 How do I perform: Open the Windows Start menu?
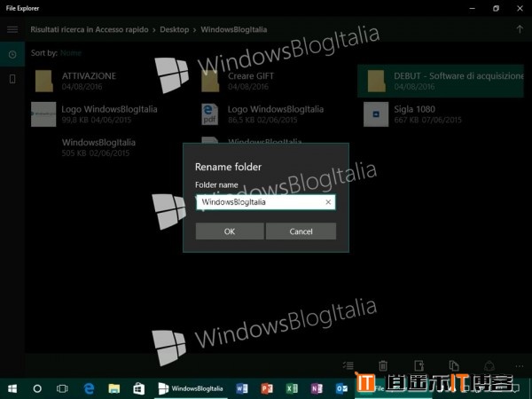click(x=12, y=388)
